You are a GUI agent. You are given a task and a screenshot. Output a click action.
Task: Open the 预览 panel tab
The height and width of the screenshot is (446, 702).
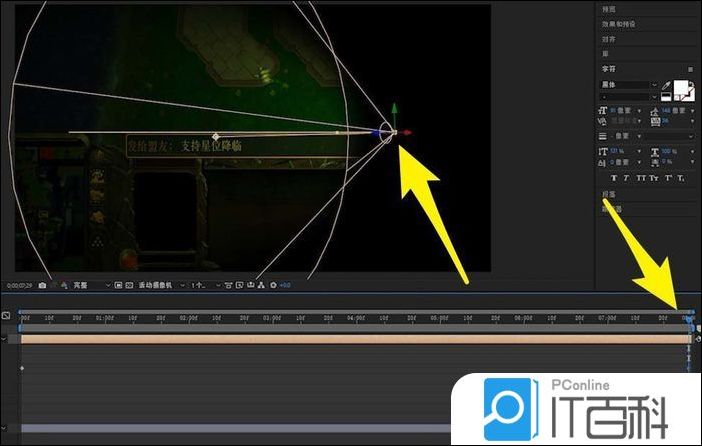coord(608,9)
